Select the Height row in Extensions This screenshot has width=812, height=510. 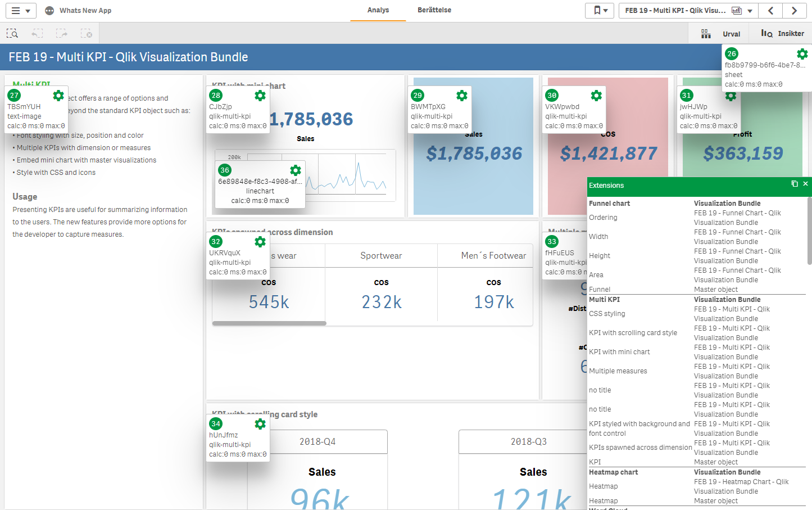[x=697, y=256]
